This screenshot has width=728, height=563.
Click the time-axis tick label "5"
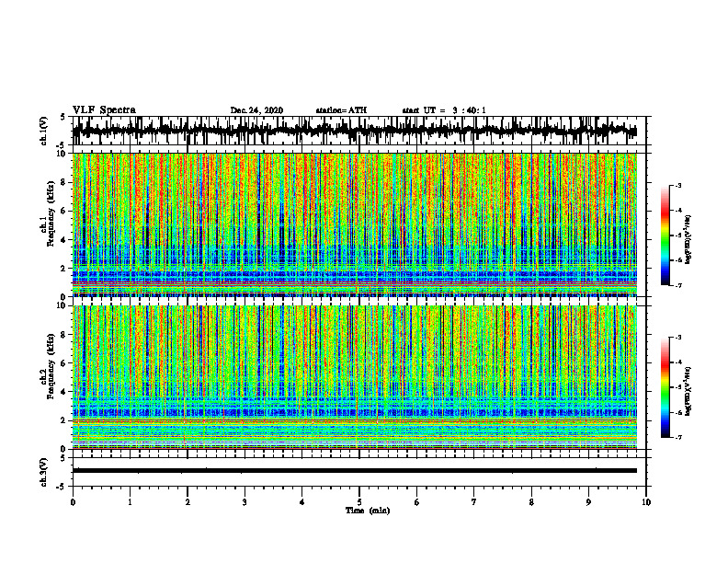pos(359,502)
